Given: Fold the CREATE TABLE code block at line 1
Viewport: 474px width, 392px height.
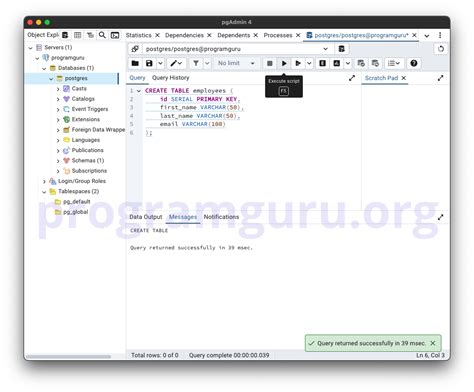Looking at the screenshot, I should pyautogui.click(x=139, y=91).
